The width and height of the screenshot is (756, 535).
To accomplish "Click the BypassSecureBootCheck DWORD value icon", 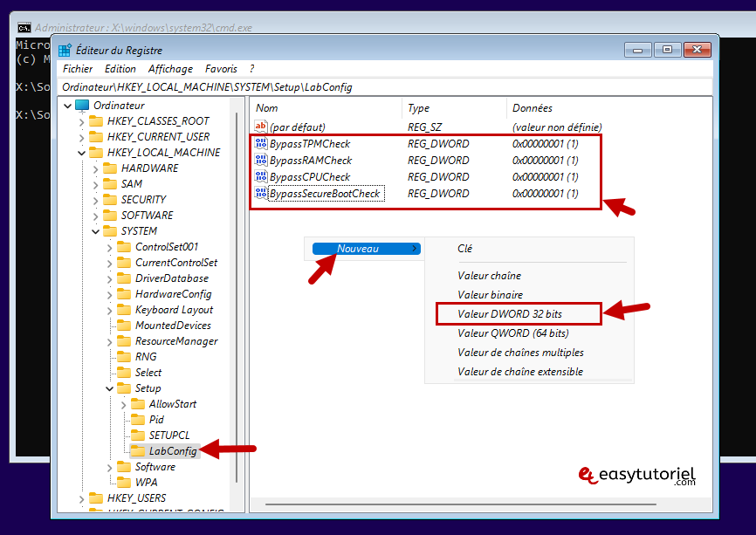I will (260, 193).
